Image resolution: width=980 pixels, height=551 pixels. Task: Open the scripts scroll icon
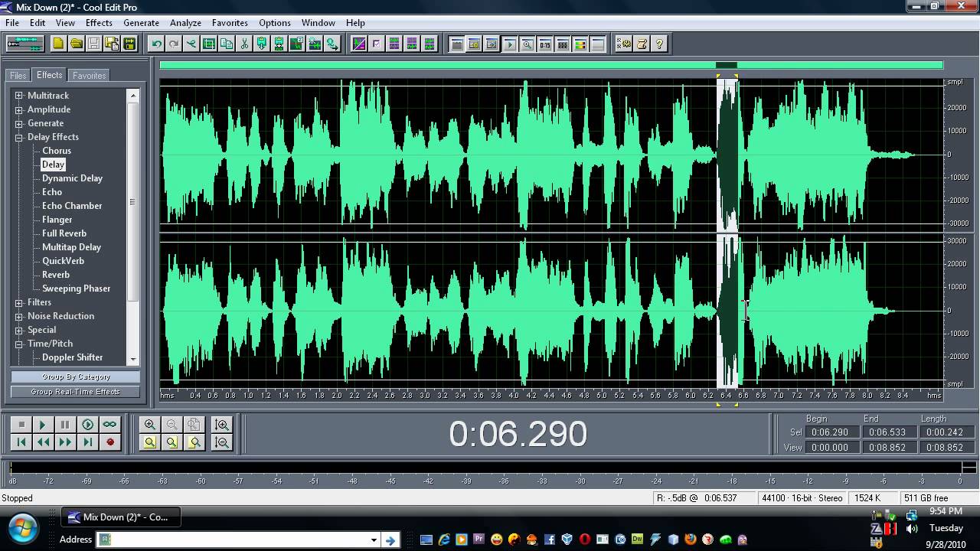tap(642, 44)
